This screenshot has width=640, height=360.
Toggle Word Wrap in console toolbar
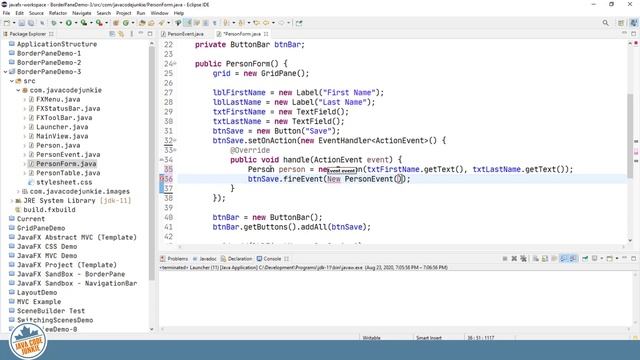(554, 258)
